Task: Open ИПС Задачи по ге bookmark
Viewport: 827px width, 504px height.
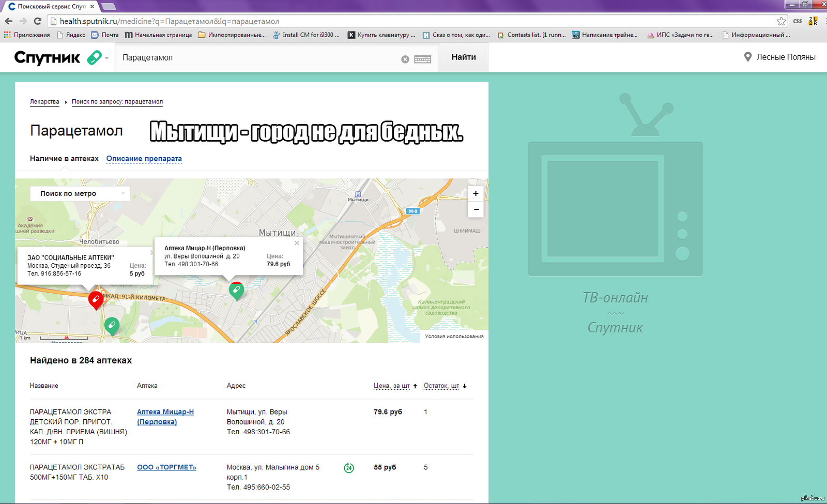Action: pyautogui.click(x=680, y=35)
